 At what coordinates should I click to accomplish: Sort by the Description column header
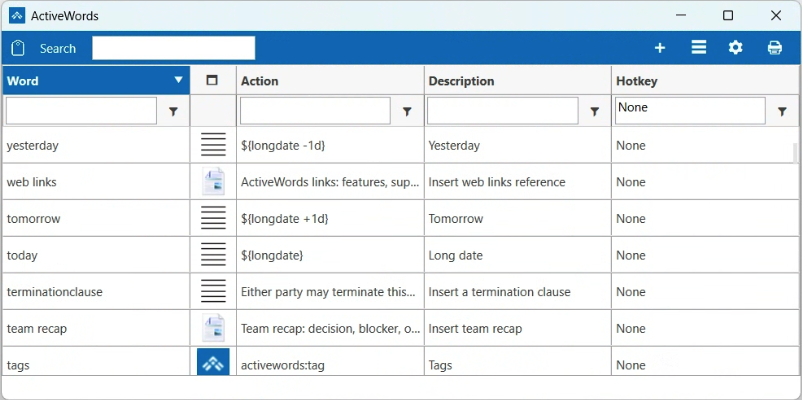point(518,81)
